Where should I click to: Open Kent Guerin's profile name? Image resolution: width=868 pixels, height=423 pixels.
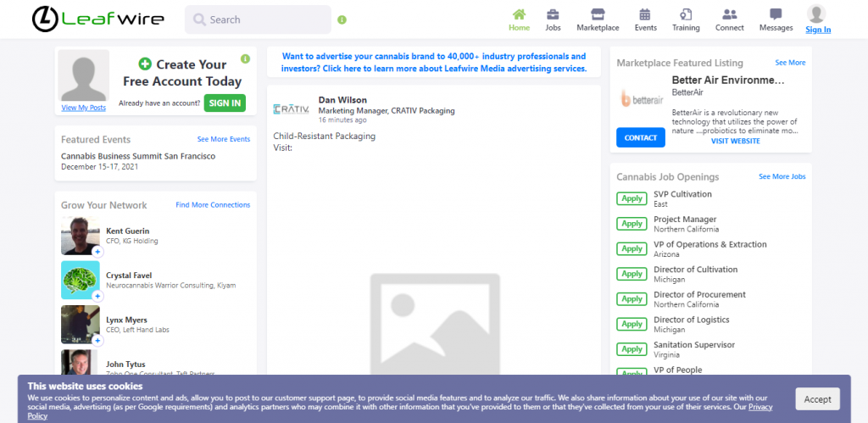point(127,231)
